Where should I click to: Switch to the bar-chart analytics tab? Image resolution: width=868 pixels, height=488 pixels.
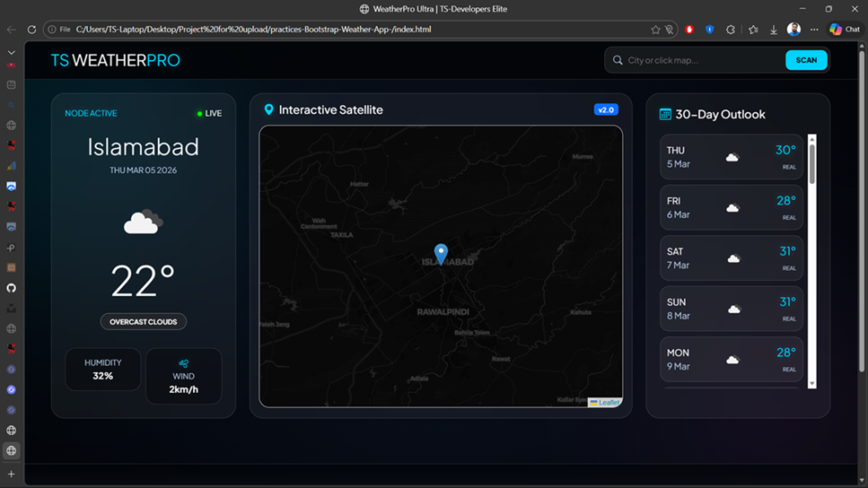click(x=11, y=166)
